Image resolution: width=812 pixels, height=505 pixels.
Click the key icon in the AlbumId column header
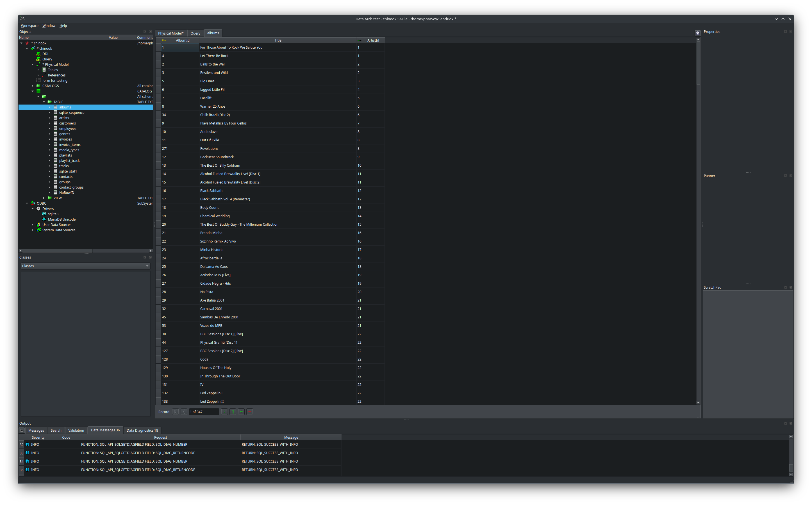click(x=164, y=40)
